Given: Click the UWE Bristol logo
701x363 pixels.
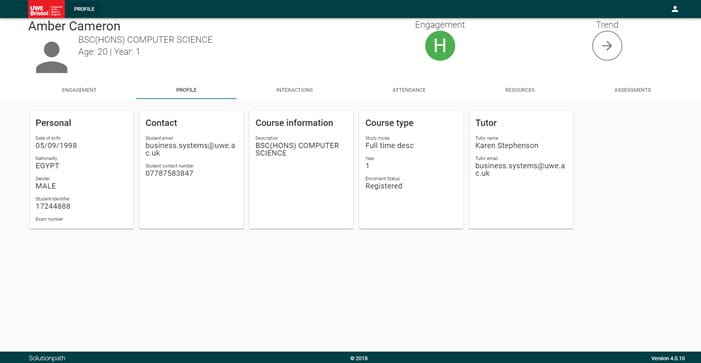Looking at the screenshot, I should click(x=46, y=9).
